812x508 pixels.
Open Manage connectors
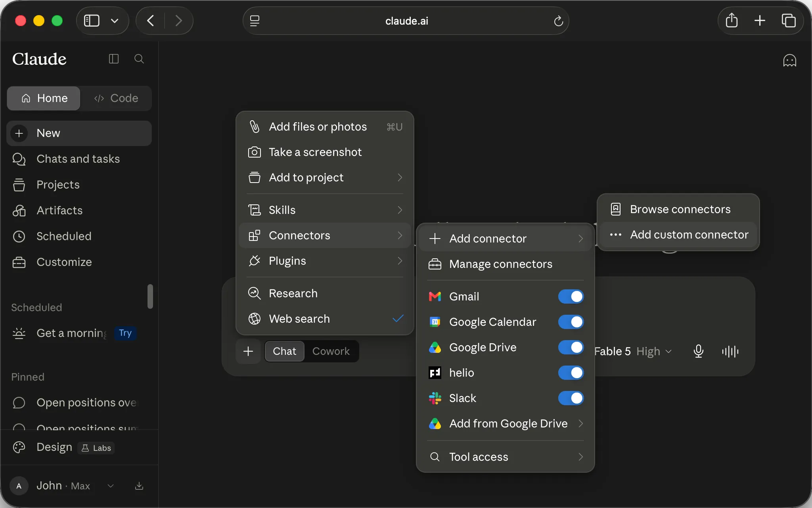[x=506, y=264]
